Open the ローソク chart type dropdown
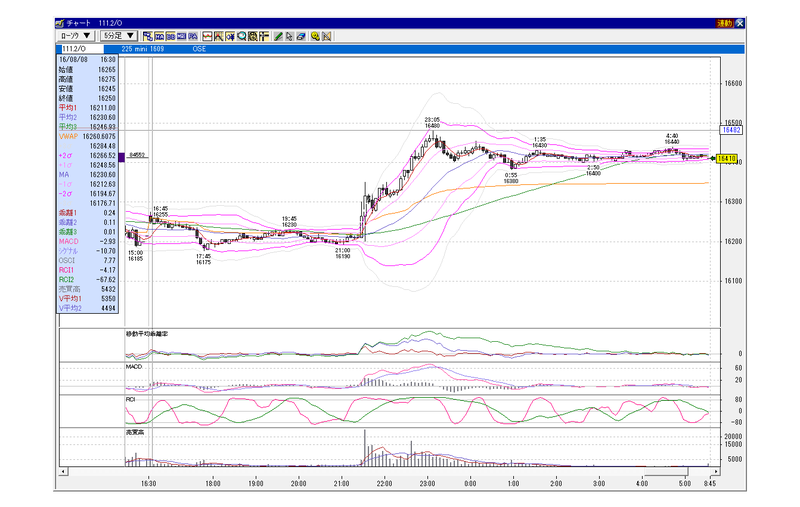The height and width of the screenshot is (507, 800). [x=76, y=36]
